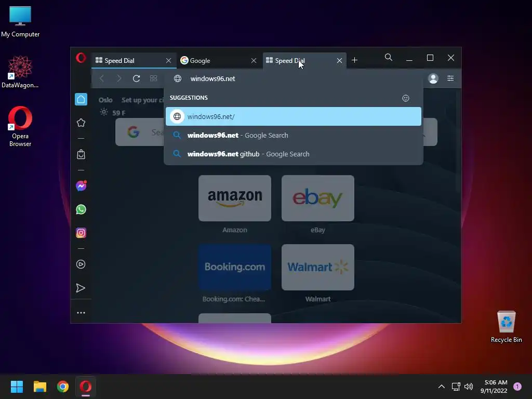The width and height of the screenshot is (532, 399).
Task: Open Player icon in sidebar
Action: click(x=81, y=264)
